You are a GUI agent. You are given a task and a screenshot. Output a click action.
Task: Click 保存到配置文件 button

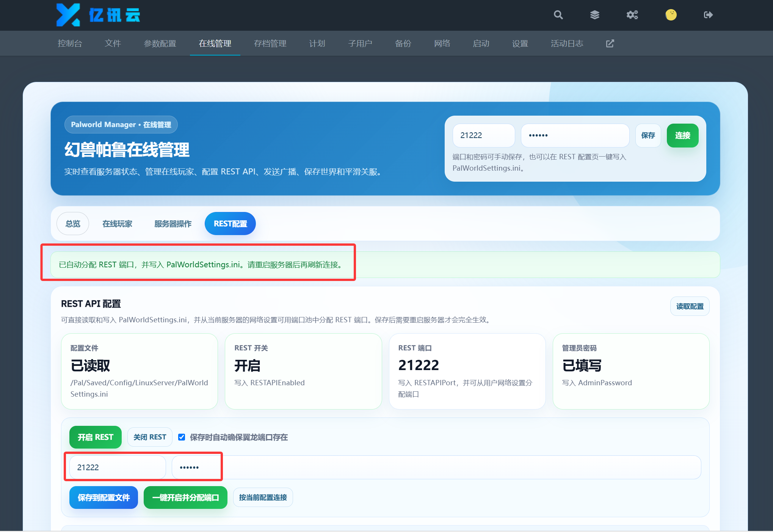point(103,497)
